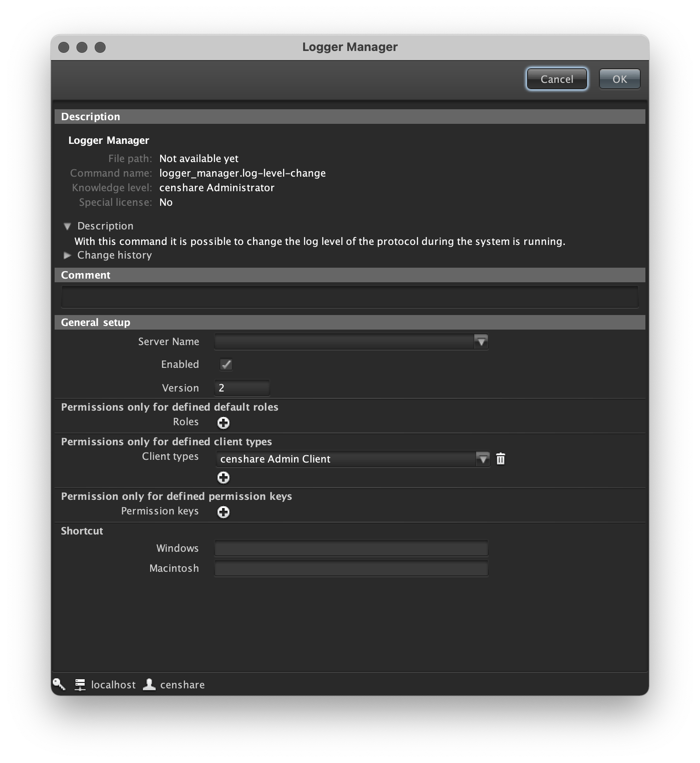Click the add Roles plus icon
Screen dimensions: 700x763
pyautogui.click(x=223, y=423)
